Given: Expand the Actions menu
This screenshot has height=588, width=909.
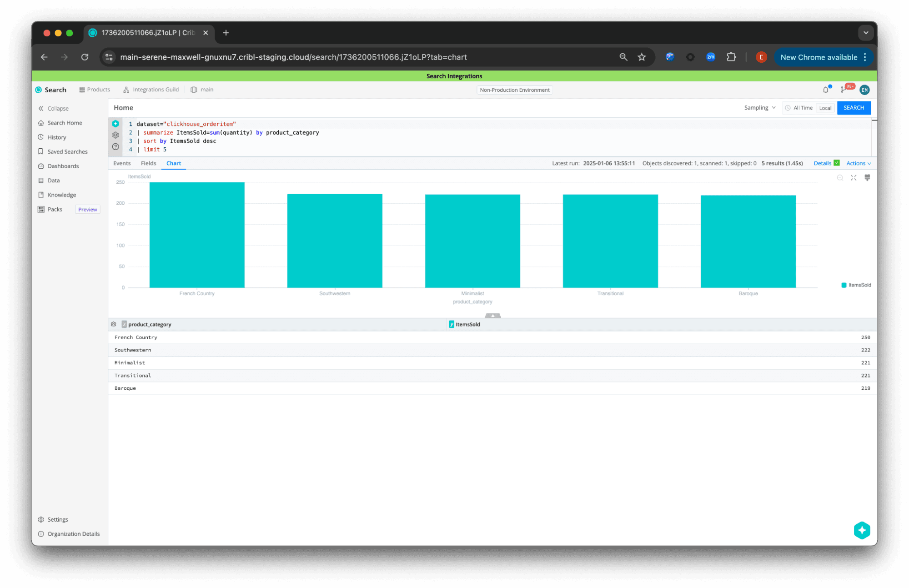Looking at the screenshot, I should (x=859, y=163).
